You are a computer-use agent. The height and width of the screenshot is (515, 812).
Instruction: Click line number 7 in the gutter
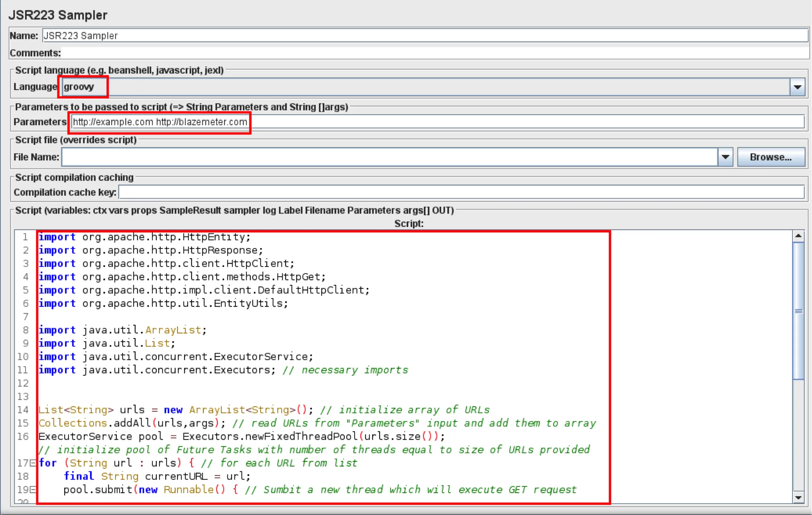(26, 317)
